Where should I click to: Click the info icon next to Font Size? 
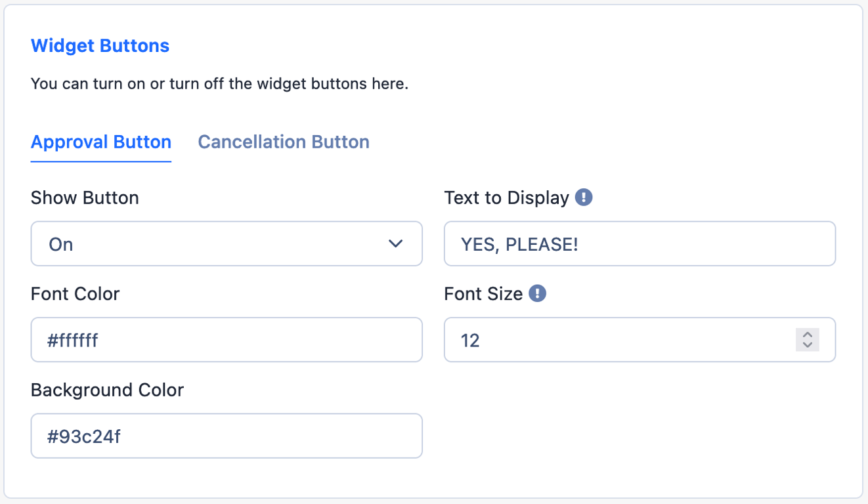click(538, 293)
